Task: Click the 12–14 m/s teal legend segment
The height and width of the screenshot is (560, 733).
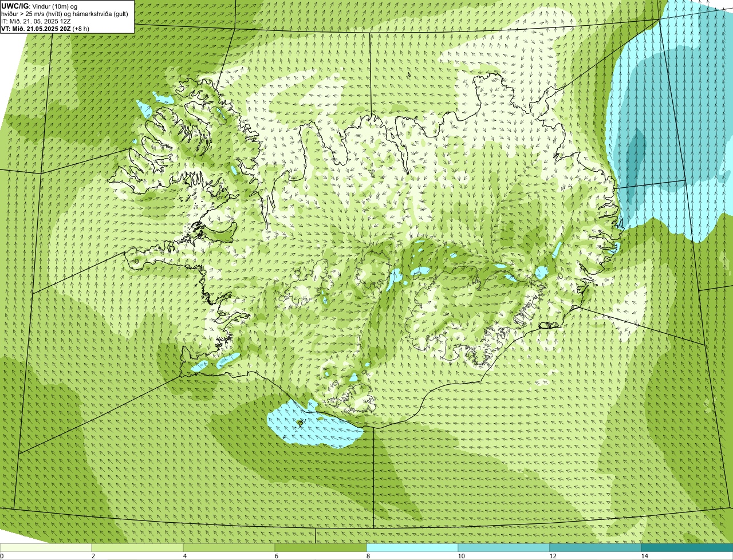Action: [x=596, y=547]
